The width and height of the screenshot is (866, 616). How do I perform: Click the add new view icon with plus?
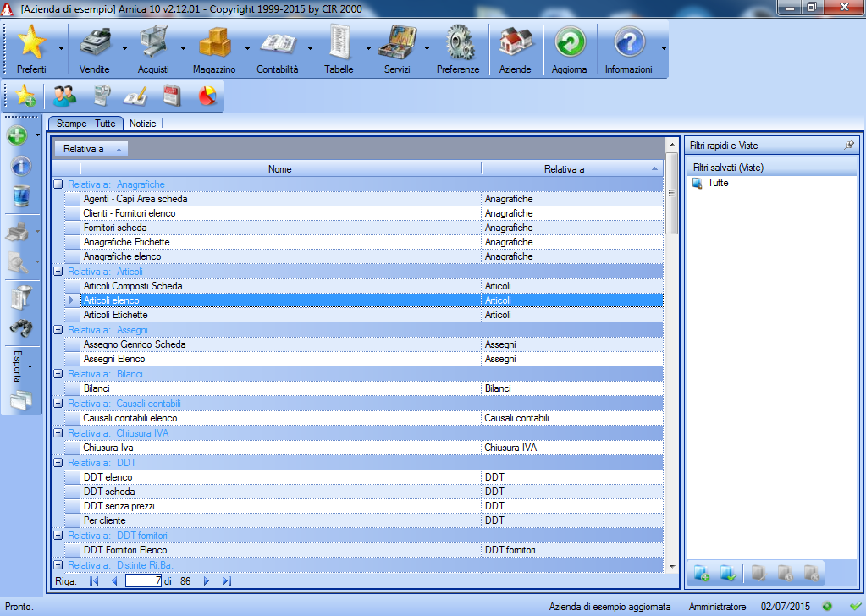pyautogui.click(x=702, y=574)
